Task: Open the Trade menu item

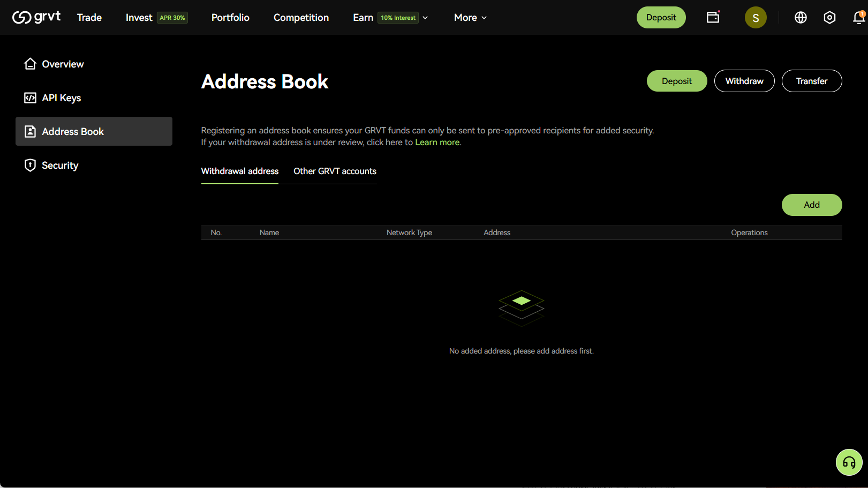Action: (89, 18)
